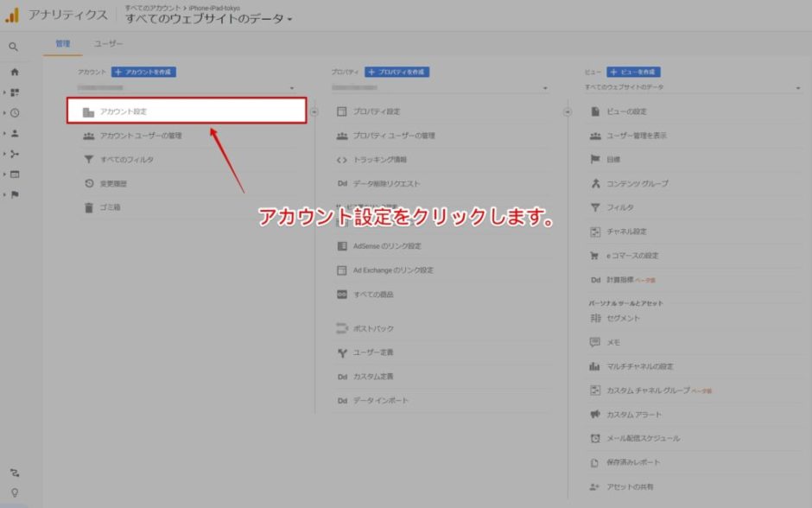The width and height of the screenshot is (812, 508).
Task: Click the ビューを作成 button
Action: click(x=633, y=73)
